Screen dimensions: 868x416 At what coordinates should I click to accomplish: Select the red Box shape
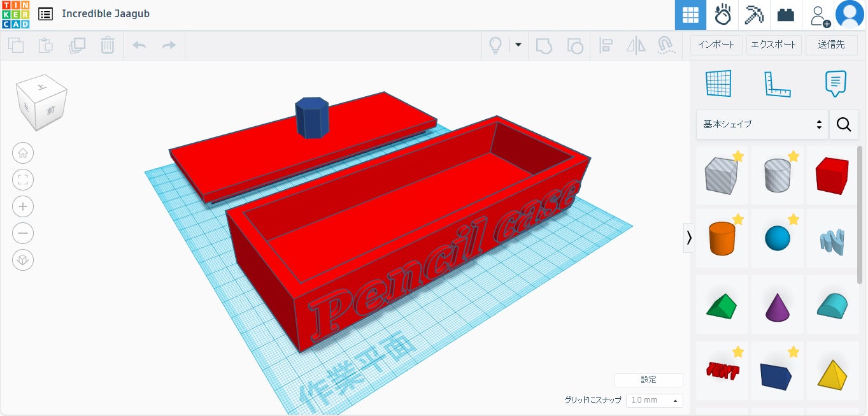click(832, 175)
